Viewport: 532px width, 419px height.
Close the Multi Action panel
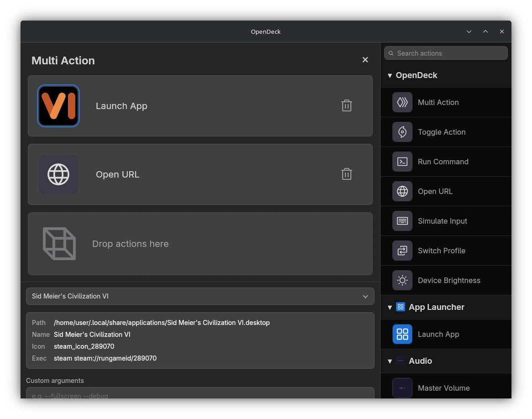coord(365,60)
